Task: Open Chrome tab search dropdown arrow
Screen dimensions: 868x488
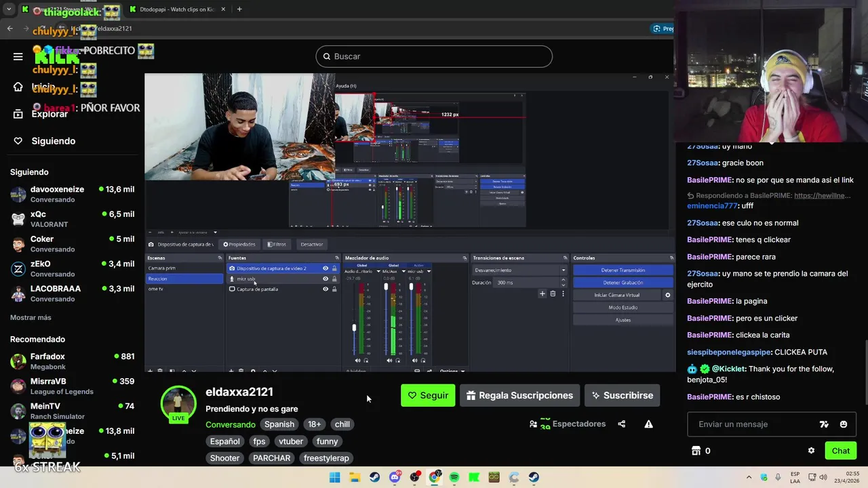Action: [9, 9]
